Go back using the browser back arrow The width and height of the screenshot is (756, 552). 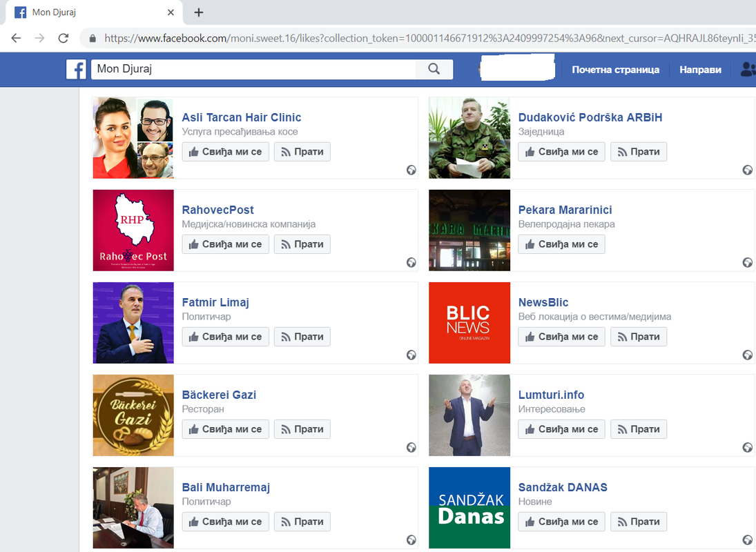(x=16, y=38)
